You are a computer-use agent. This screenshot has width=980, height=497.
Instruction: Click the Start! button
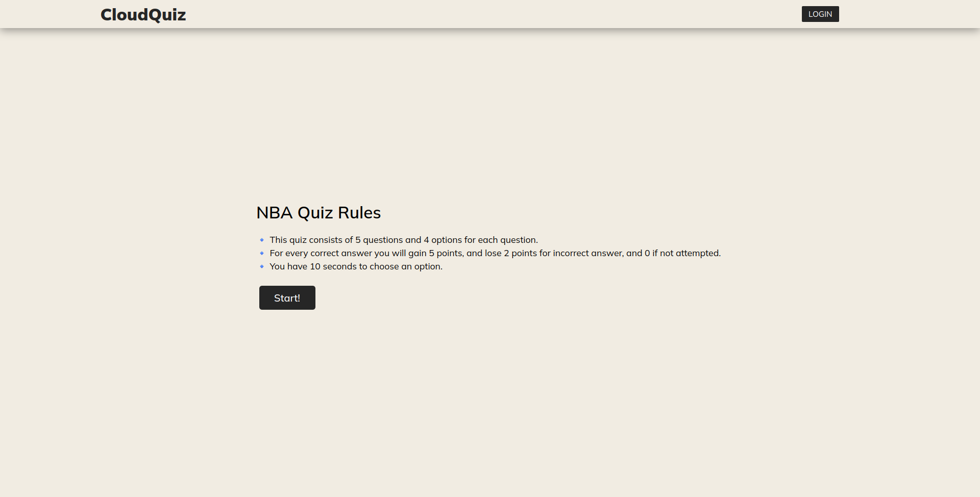point(287,298)
